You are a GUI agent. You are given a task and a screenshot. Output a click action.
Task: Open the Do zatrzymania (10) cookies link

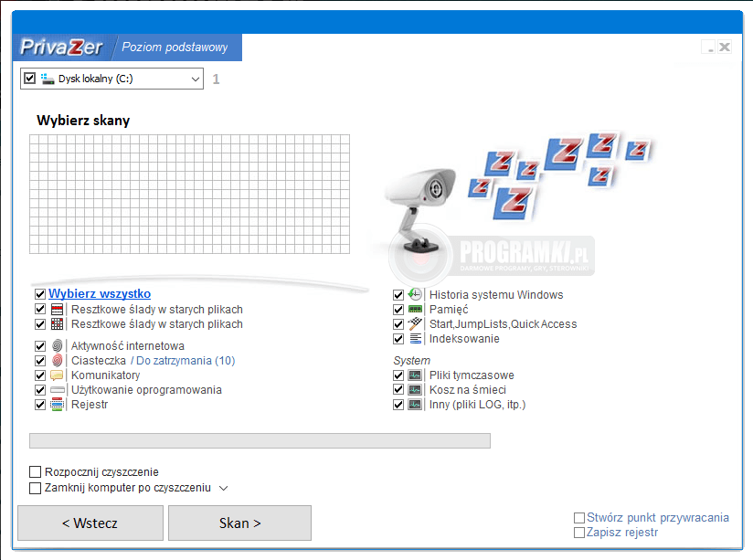click(186, 361)
